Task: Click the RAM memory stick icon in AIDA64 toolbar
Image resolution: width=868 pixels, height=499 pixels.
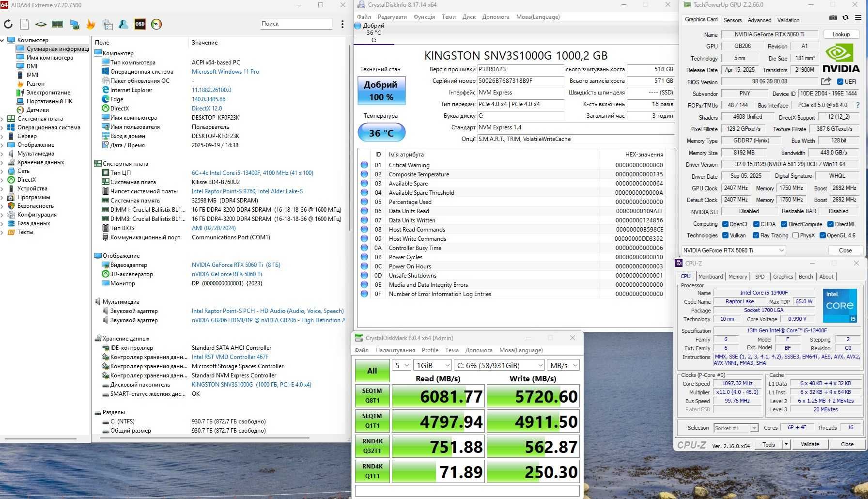Action: coord(58,24)
